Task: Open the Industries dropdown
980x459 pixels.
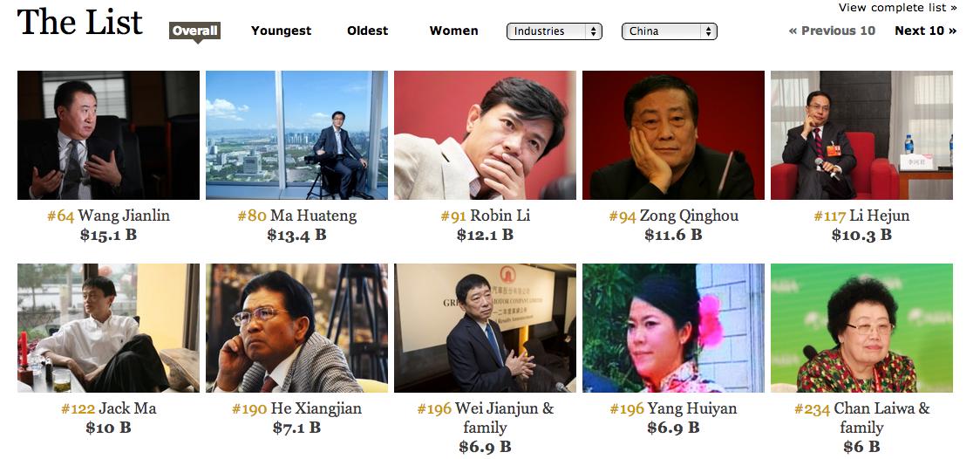Action: coord(554,31)
